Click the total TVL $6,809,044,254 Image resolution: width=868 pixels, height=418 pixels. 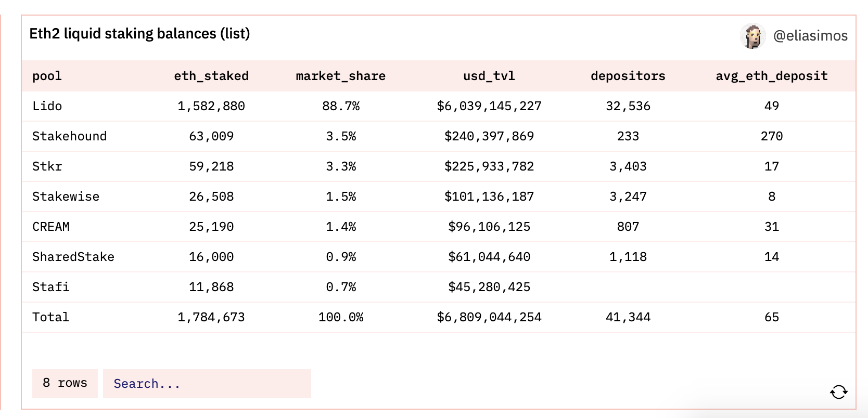click(x=489, y=317)
